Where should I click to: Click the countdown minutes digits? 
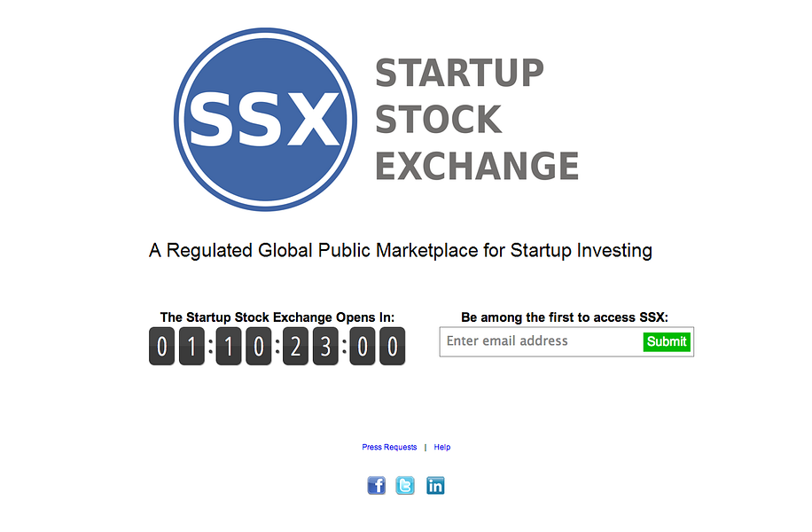(310, 346)
